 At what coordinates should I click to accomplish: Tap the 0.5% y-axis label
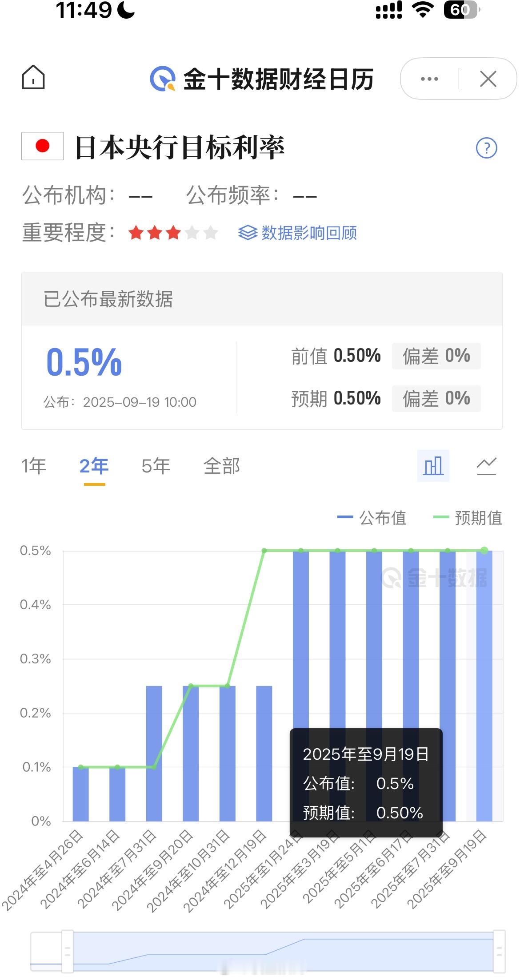pyautogui.click(x=36, y=551)
